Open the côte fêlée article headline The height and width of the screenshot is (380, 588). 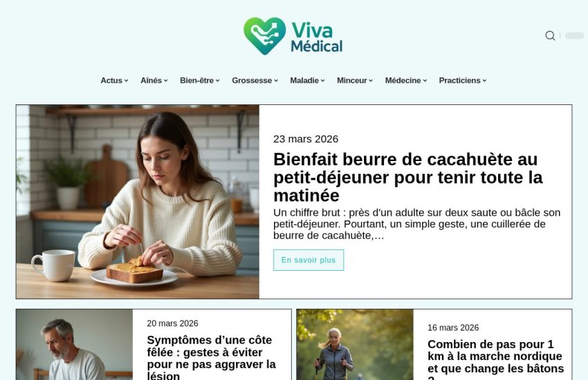point(212,358)
